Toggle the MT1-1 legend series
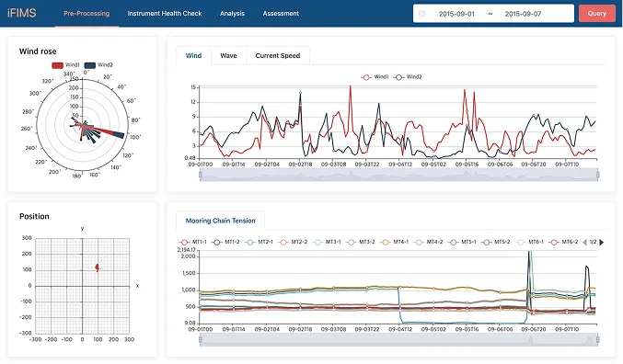Viewport: 623px width, 364px height. click(x=192, y=242)
